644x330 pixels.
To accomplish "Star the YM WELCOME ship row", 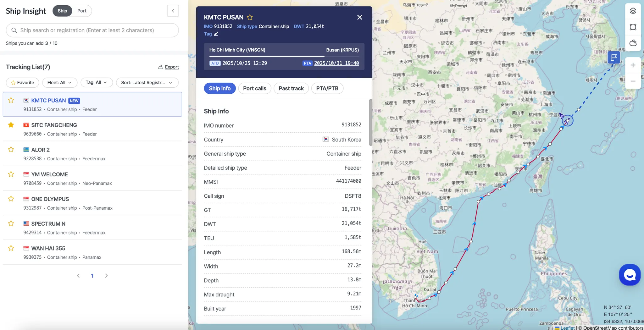I will (x=11, y=174).
